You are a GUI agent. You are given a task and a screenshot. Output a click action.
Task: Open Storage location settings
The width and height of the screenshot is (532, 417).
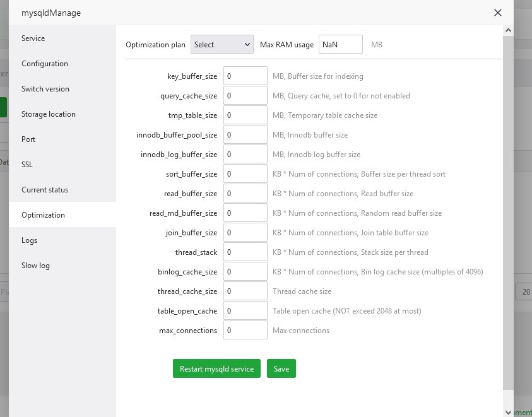tap(48, 114)
